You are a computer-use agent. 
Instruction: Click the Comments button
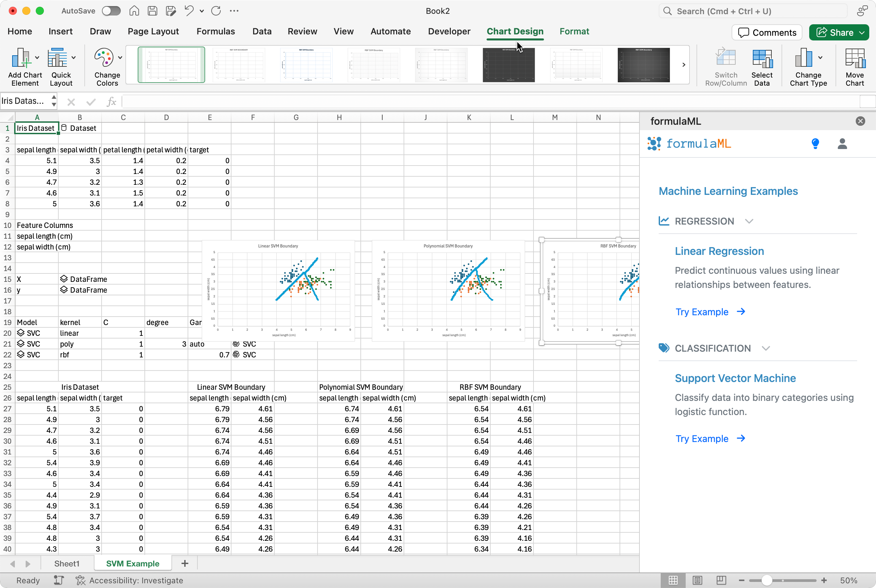point(767,33)
